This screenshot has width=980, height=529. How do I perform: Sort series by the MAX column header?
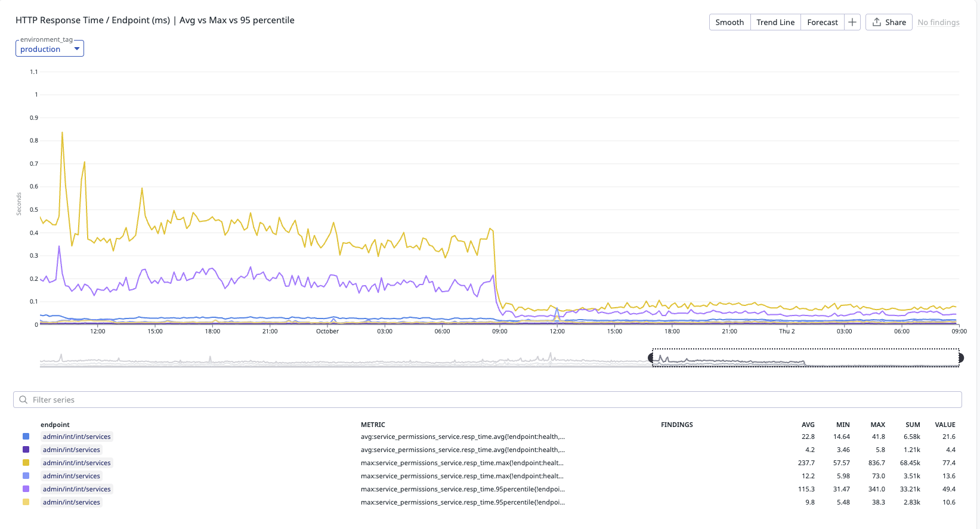point(877,425)
